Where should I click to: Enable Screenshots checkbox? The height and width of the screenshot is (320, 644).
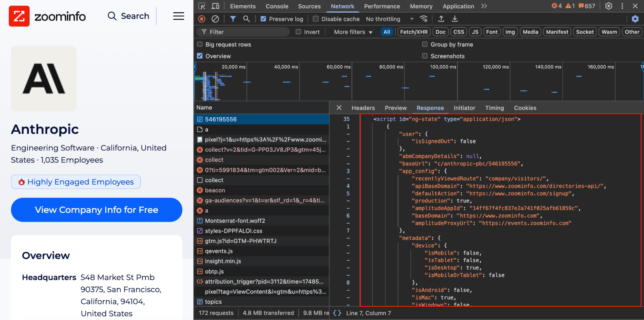click(425, 56)
